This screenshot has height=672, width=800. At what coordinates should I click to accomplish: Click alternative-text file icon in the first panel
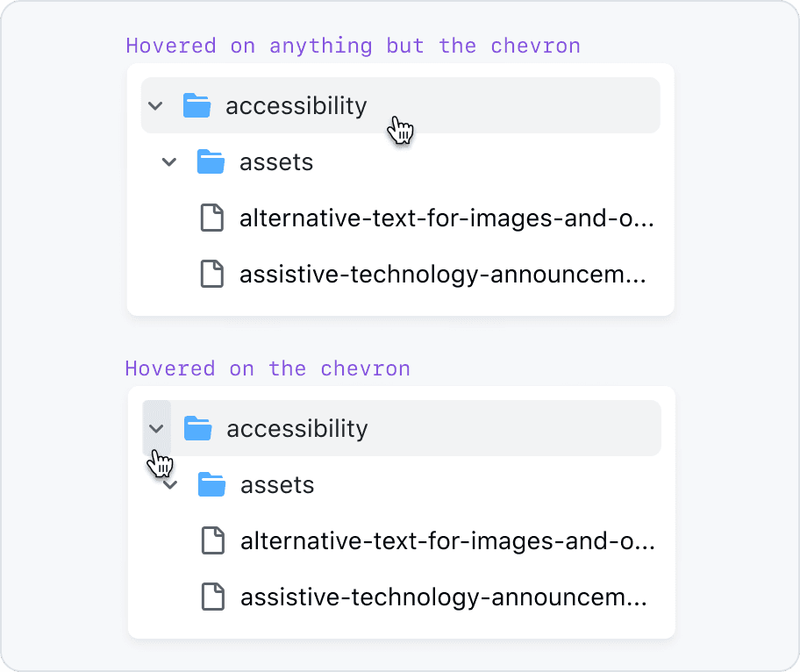[211, 218]
